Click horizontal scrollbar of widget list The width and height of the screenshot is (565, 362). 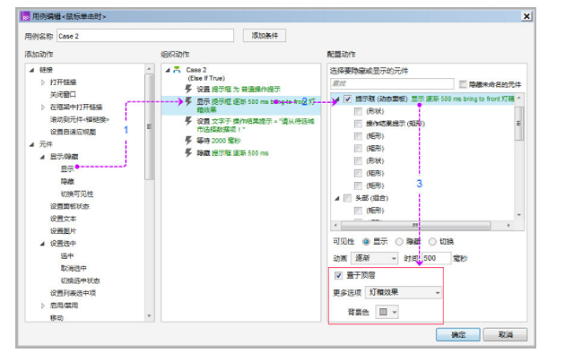pyautogui.click(x=415, y=225)
